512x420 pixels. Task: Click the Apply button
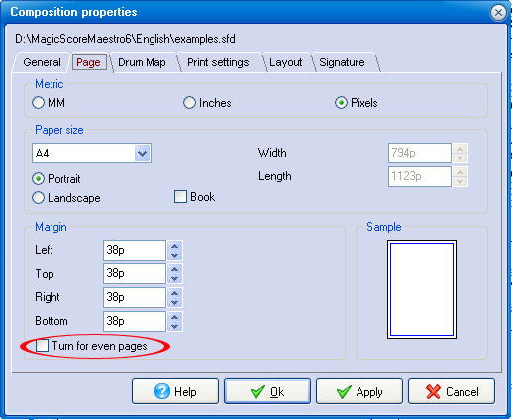coord(359,391)
